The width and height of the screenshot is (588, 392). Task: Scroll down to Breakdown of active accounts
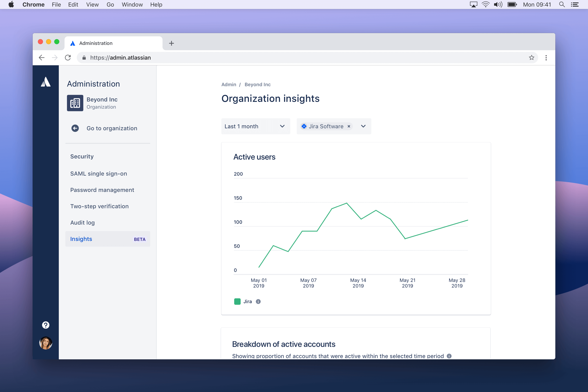tap(284, 344)
